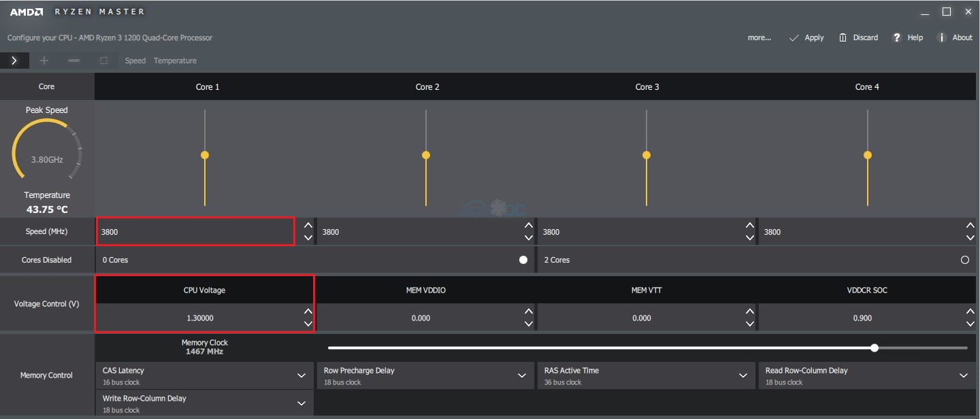Increase Core 1 speed with up arrow

(308, 225)
